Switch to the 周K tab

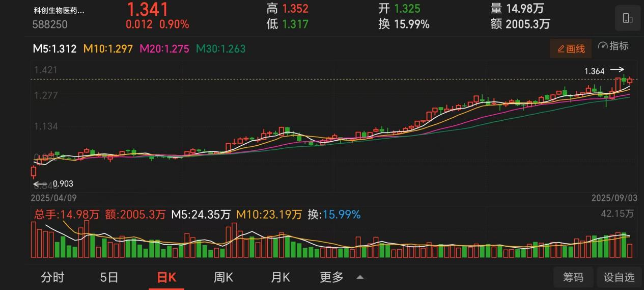tap(223, 277)
